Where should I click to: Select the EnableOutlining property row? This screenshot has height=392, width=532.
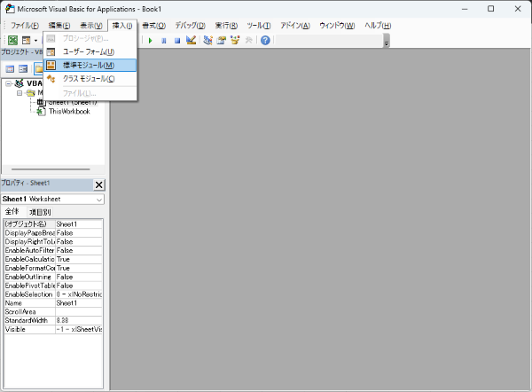[53, 277]
